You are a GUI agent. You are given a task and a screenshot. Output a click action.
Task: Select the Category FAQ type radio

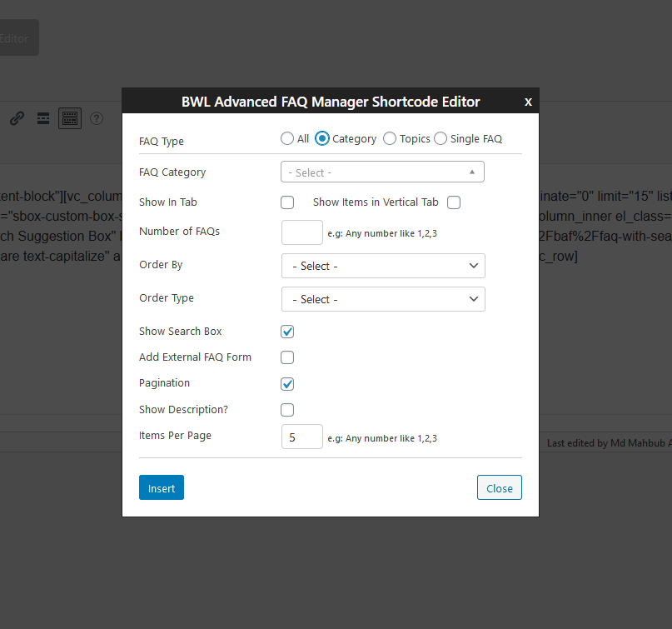click(322, 138)
